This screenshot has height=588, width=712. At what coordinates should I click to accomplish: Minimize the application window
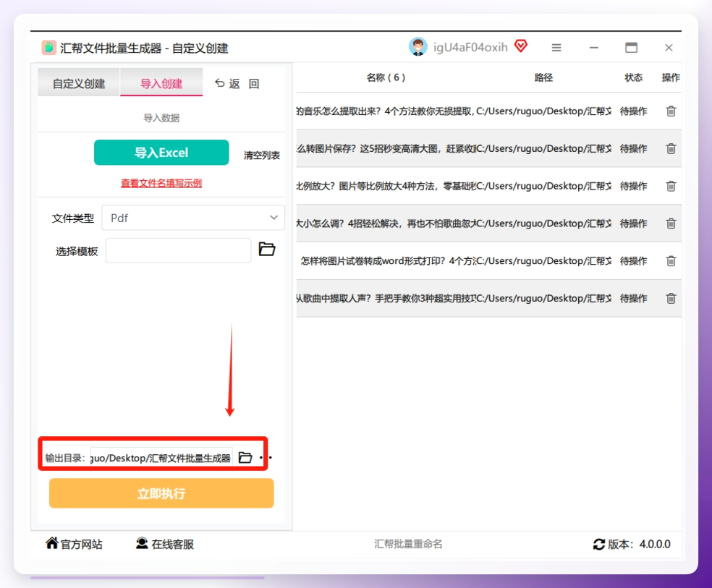click(593, 48)
